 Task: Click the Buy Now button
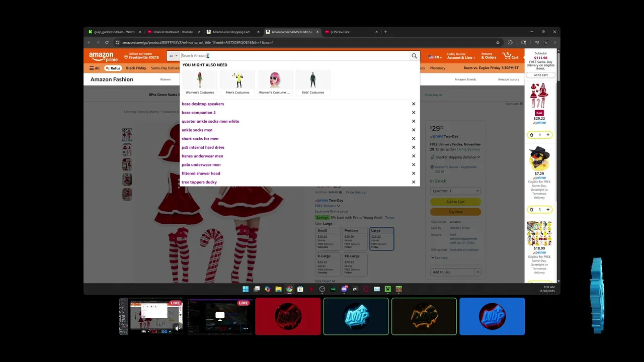click(x=455, y=212)
